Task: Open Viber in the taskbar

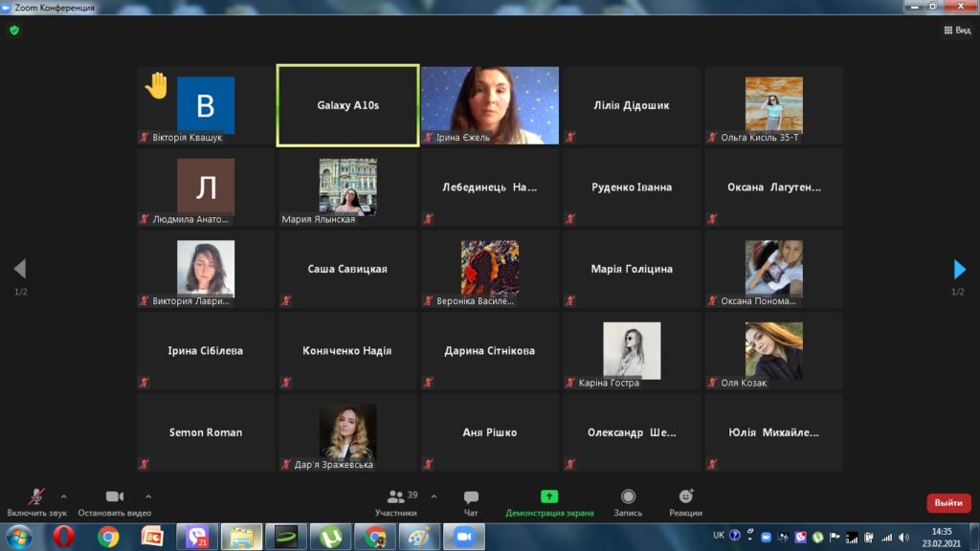Action: point(196,538)
